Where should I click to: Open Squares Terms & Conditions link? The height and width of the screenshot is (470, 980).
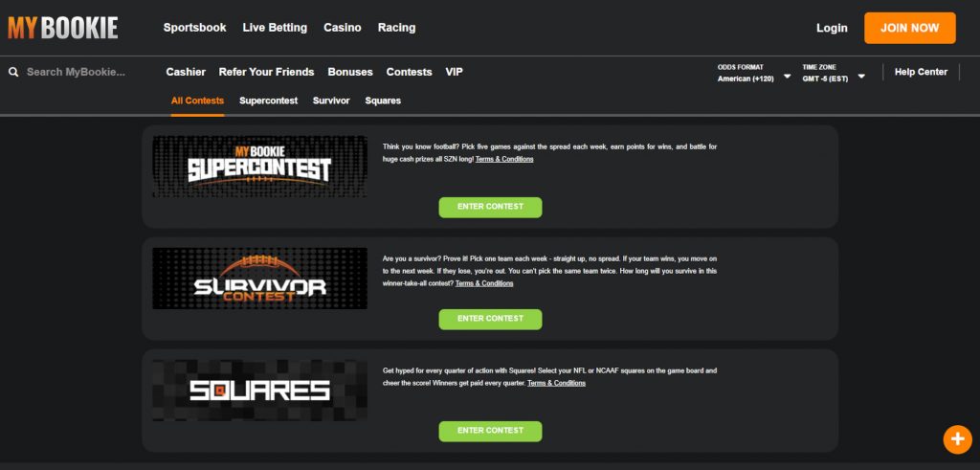pos(556,383)
